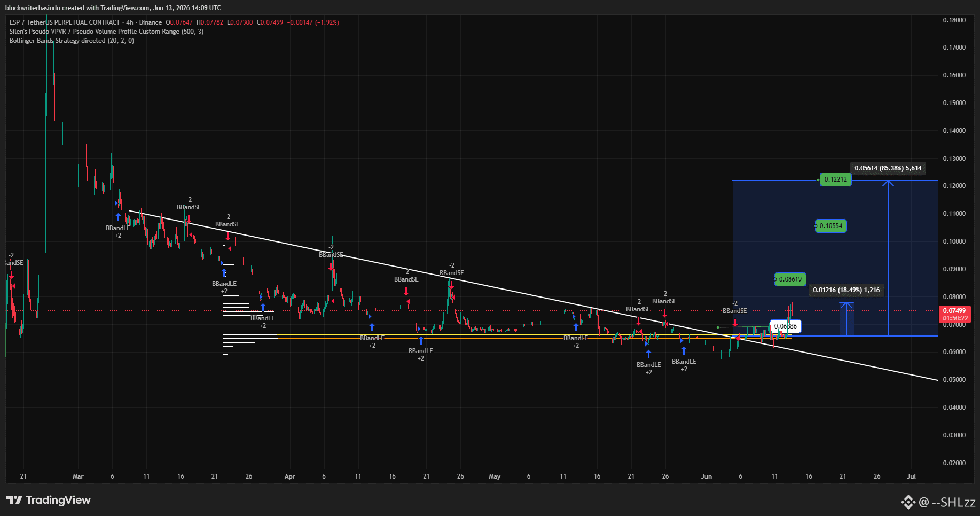Image resolution: width=980 pixels, height=516 pixels.
Task: Click the 0.05614 (85.38%) measurement label
Action: (x=888, y=168)
